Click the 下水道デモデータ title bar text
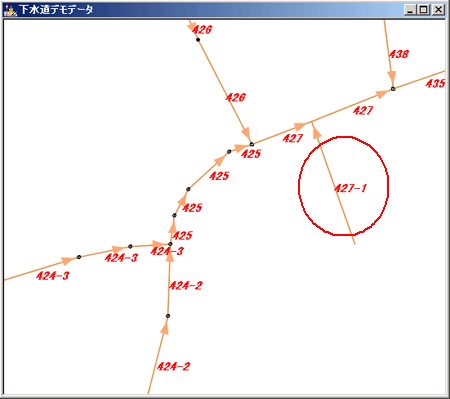The width and height of the screenshot is (450, 399). click(x=56, y=10)
